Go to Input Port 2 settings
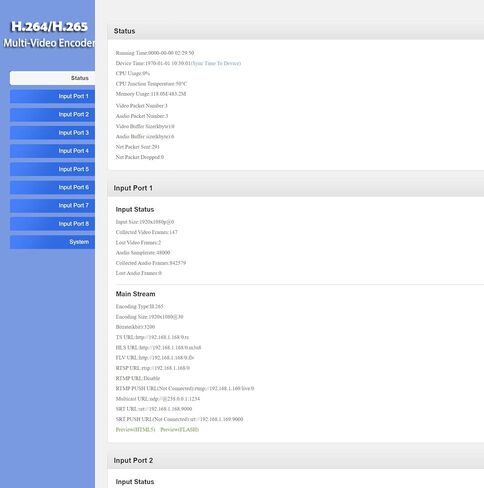 (52, 114)
